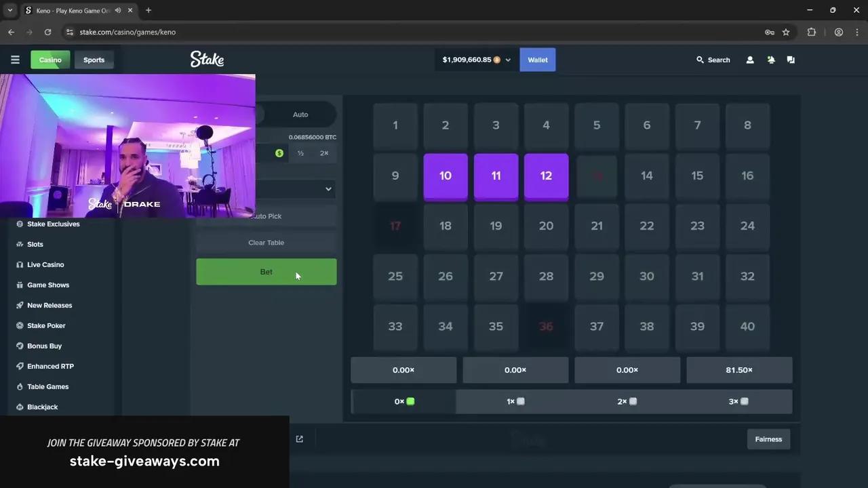868x488 pixels.
Task: Open the saved passwords key icon
Action: (770, 32)
